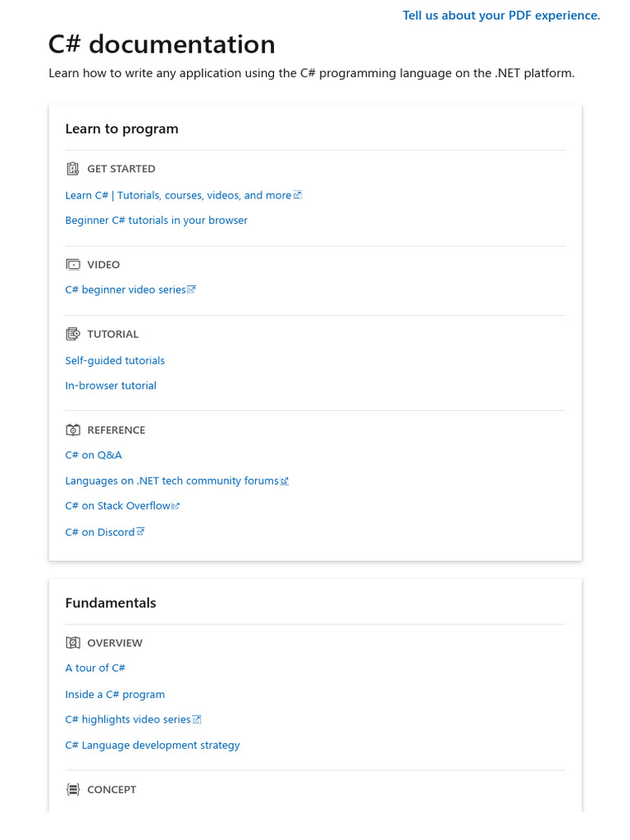The image size is (630, 840).
Task: Click the Overview section icon
Action: pyautogui.click(x=72, y=643)
